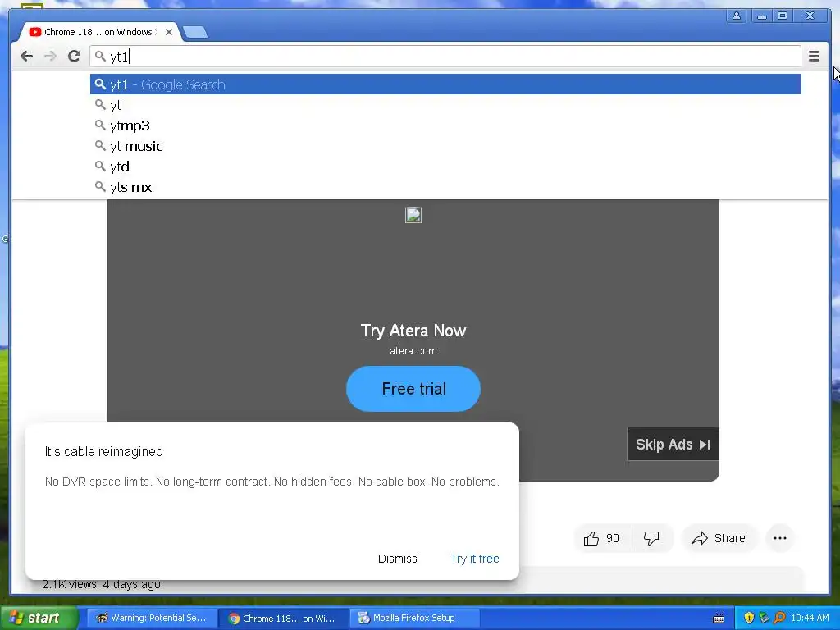The width and height of the screenshot is (840, 630).
Task: Select the 'yts mx' suggestion
Action: (445, 187)
